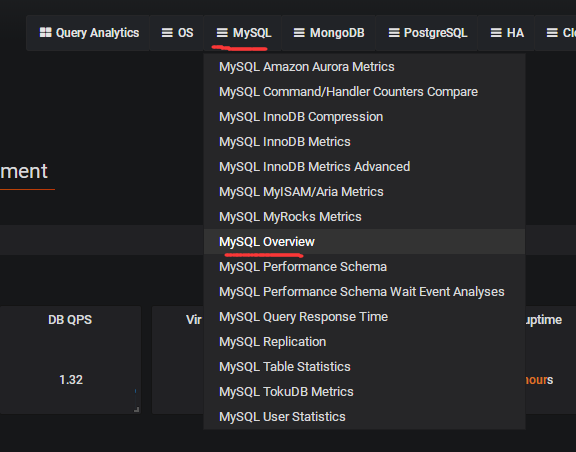576x452 pixels.
Task: Collapse the MySQL dropdown menu
Action: pos(243,33)
